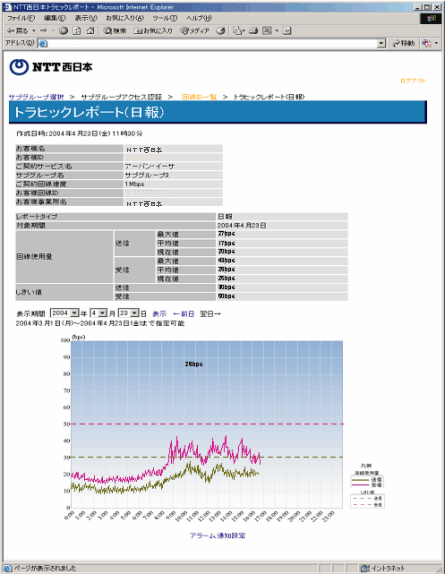Click the 対象期間 2004年4月23日 value
445x574 pixels.
[x=242, y=226]
